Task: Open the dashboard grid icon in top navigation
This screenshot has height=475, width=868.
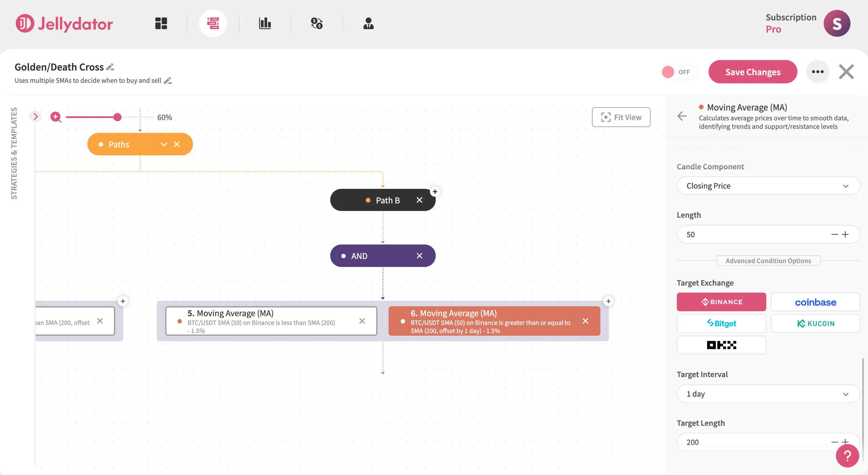Action: (161, 23)
